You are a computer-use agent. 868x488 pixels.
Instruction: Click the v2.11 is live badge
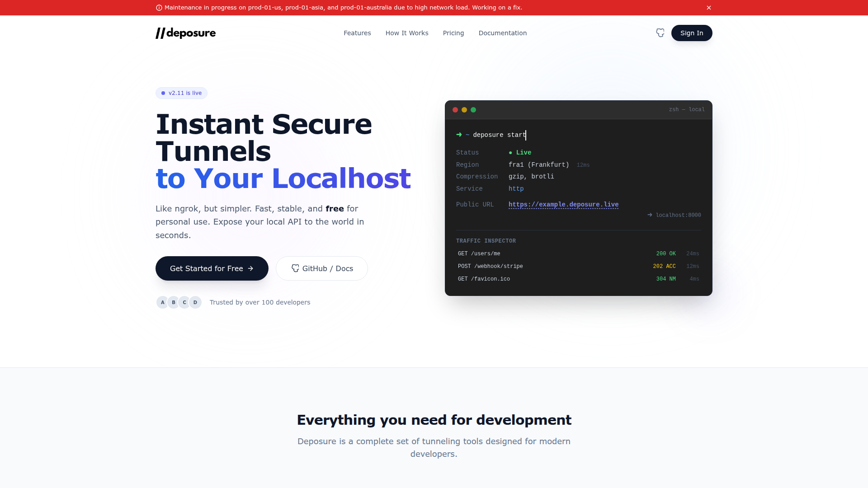[x=181, y=93]
